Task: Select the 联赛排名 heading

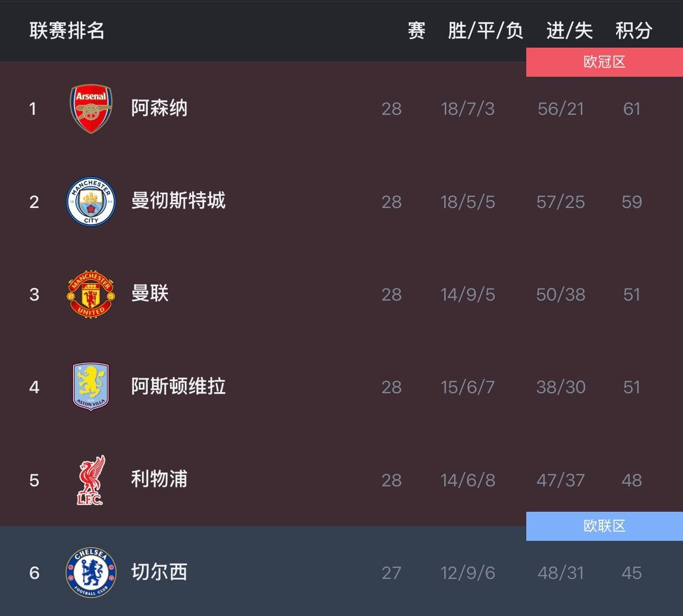Action: 67,31
